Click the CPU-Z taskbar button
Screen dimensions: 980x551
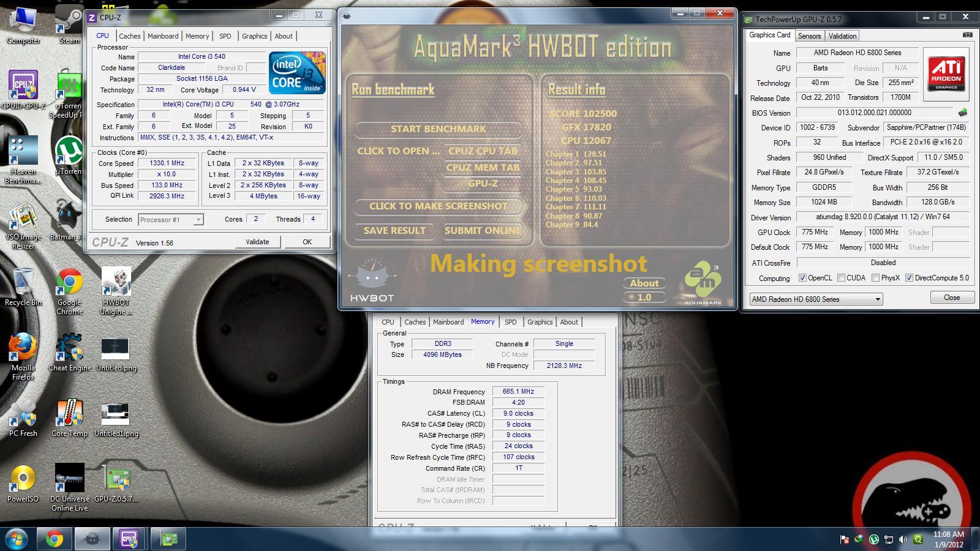[x=129, y=539]
